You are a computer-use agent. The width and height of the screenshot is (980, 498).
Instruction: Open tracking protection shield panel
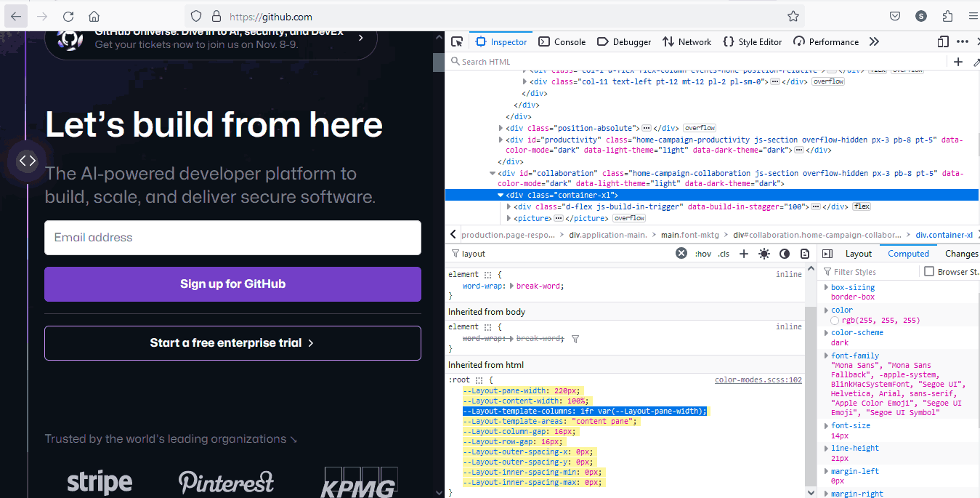196,16
